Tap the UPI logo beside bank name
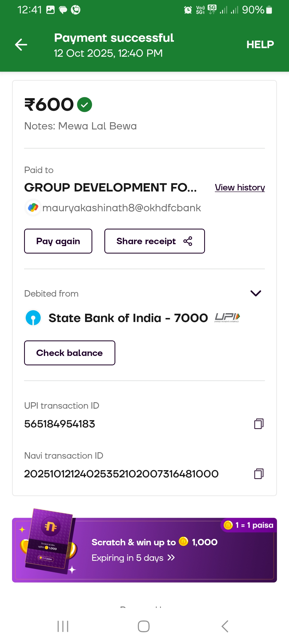This screenshot has height=644, width=289. (227, 317)
